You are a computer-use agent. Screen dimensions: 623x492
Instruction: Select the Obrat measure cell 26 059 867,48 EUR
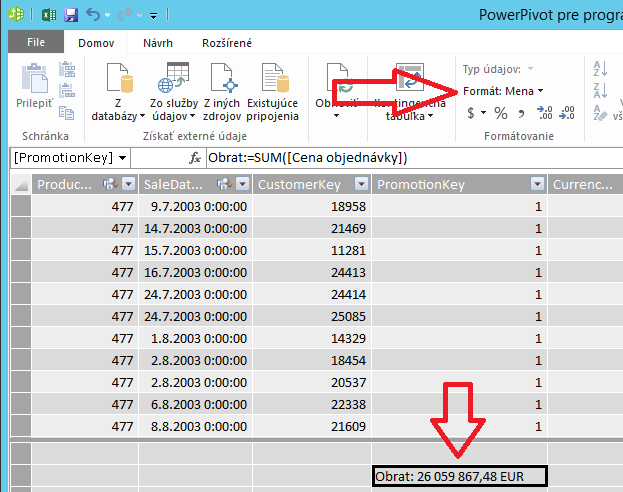[x=460, y=476]
